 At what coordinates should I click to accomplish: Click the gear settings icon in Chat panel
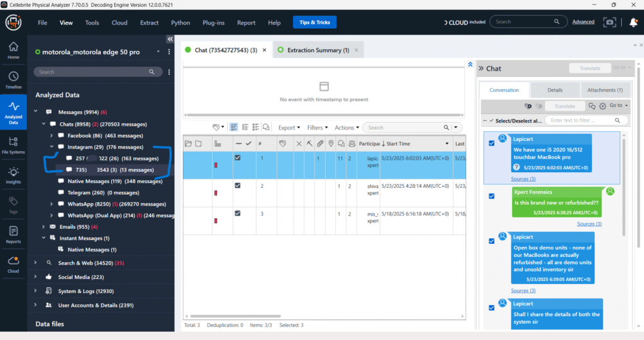(602, 106)
